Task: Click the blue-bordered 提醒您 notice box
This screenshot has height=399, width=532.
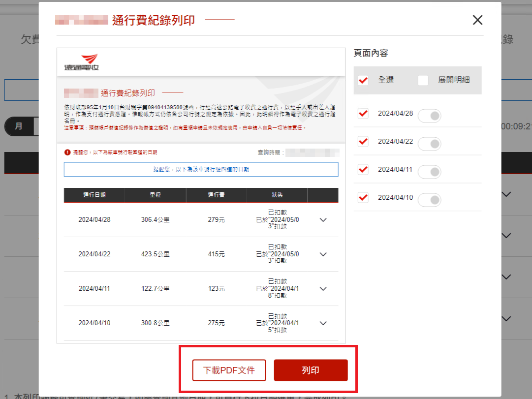Action: pyautogui.click(x=201, y=169)
